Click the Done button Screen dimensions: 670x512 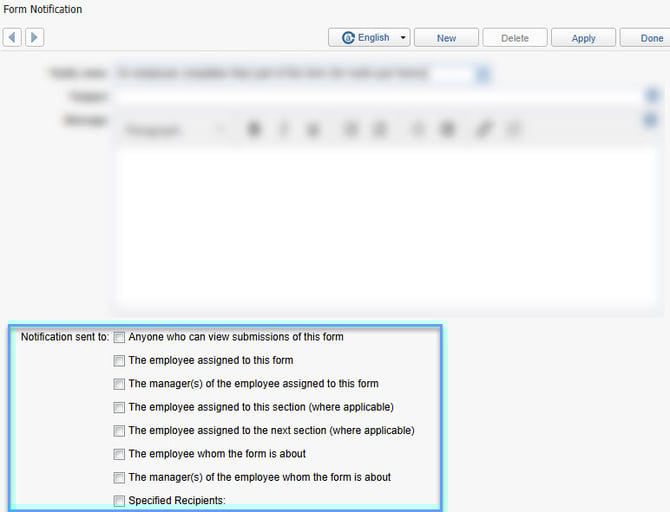pyautogui.click(x=651, y=38)
